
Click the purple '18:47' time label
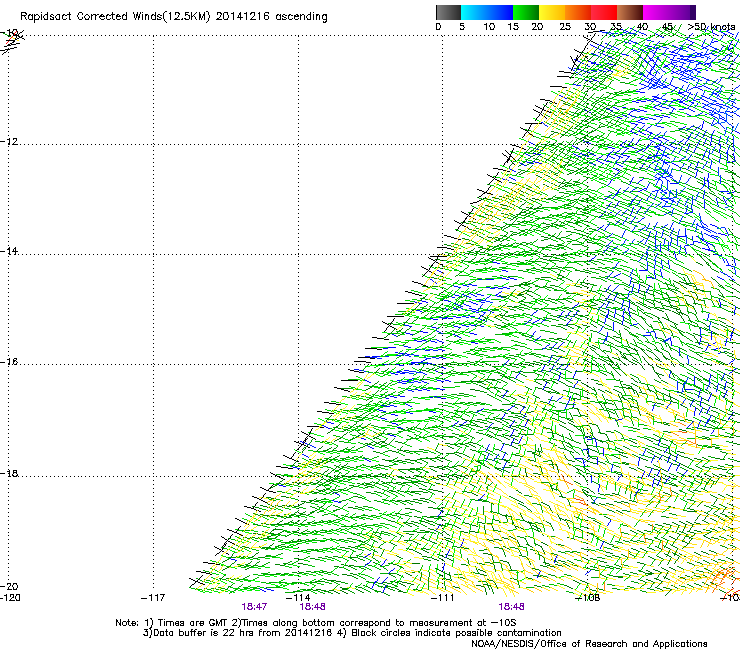(254, 607)
